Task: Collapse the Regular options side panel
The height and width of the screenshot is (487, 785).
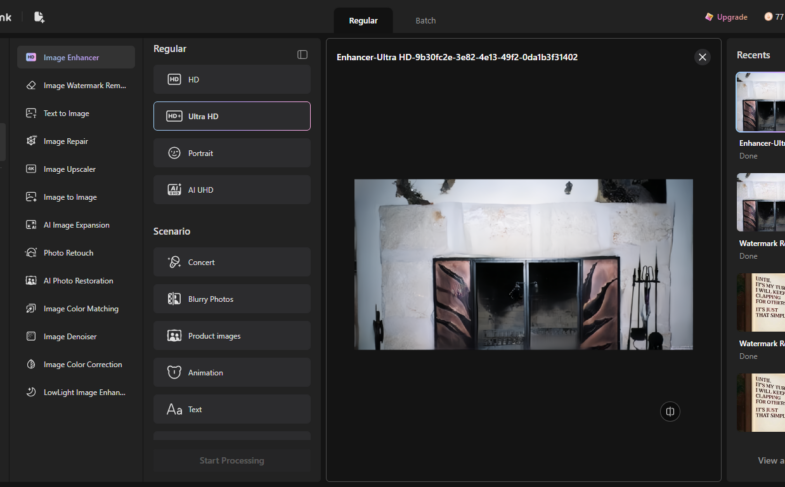Action: pyautogui.click(x=302, y=55)
